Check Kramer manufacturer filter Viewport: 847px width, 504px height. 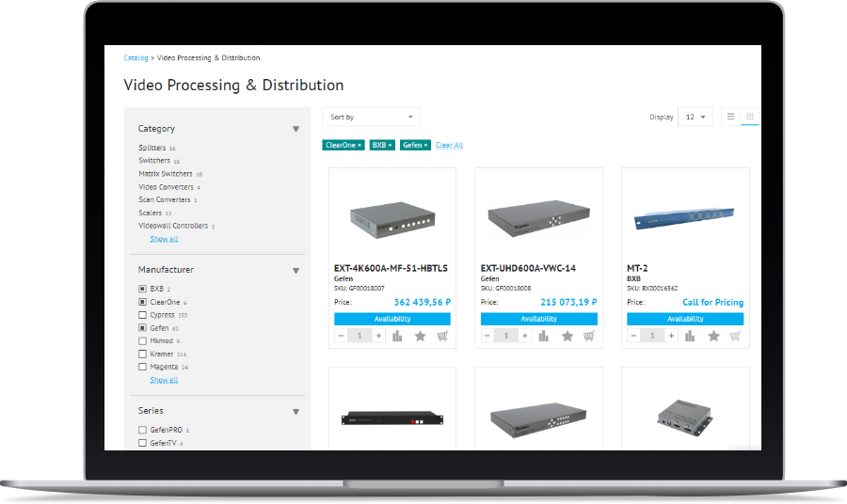click(x=143, y=354)
